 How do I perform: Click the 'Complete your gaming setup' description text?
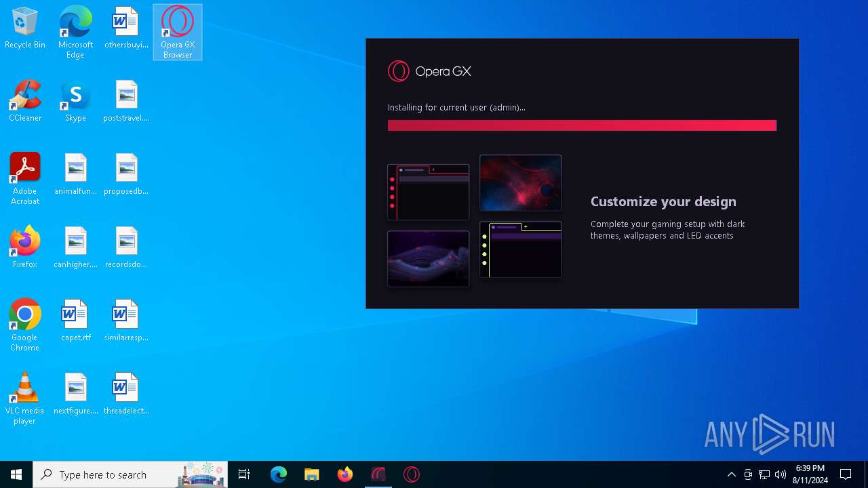pyautogui.click(x=668, y=230)
